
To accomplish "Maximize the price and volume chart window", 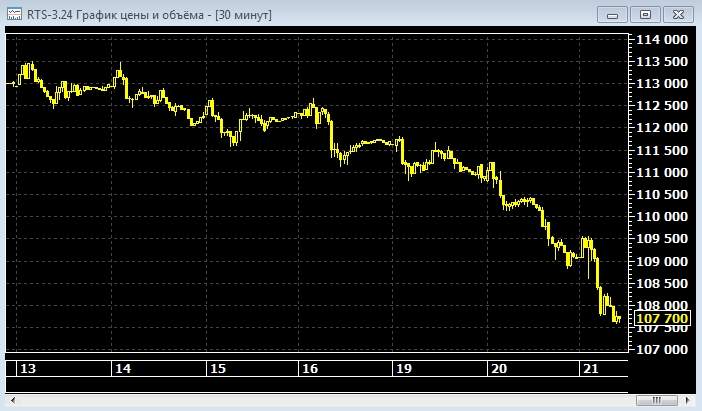I will [x=646, y=14].
